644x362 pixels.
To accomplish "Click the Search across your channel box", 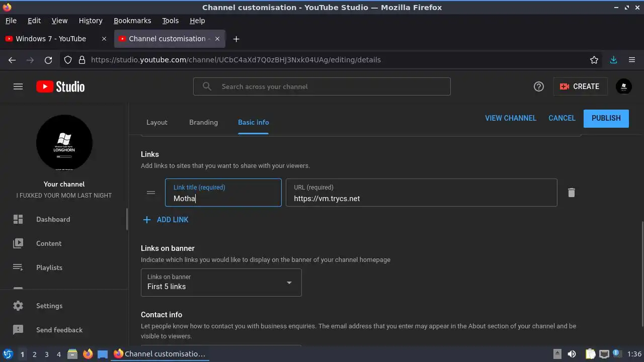I will pyautogui.click(x=322, y=86).
